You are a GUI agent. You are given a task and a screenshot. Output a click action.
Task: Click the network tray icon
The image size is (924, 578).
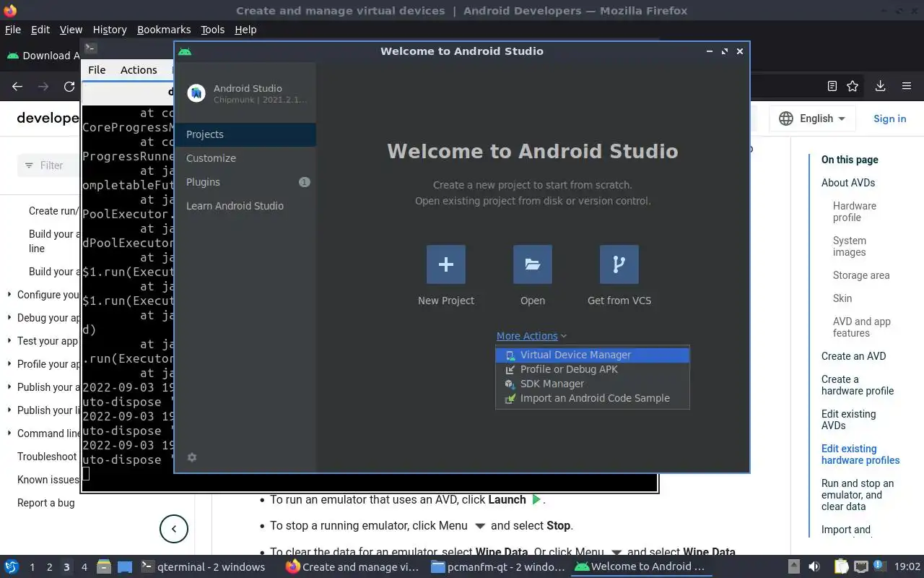(x=860, y=566)
